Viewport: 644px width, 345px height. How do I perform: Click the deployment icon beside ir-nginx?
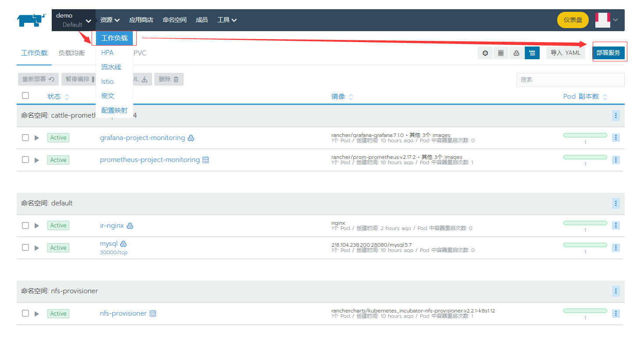coord(130,226)
